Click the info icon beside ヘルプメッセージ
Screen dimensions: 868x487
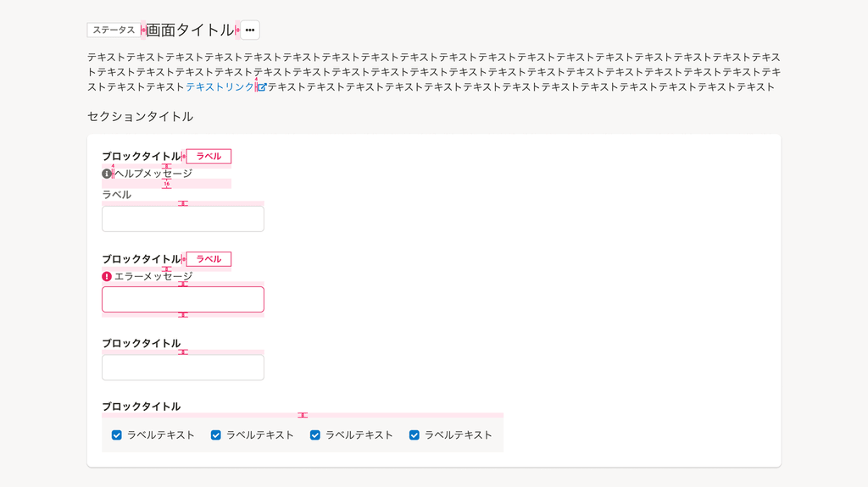click(x=107, y=174)
